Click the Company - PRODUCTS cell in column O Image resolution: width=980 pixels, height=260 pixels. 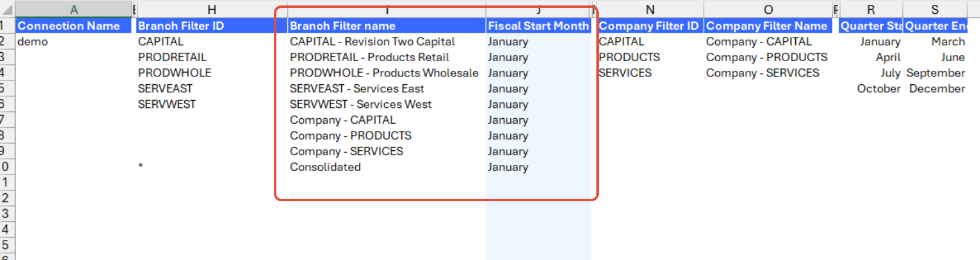(x=767, y=57)
